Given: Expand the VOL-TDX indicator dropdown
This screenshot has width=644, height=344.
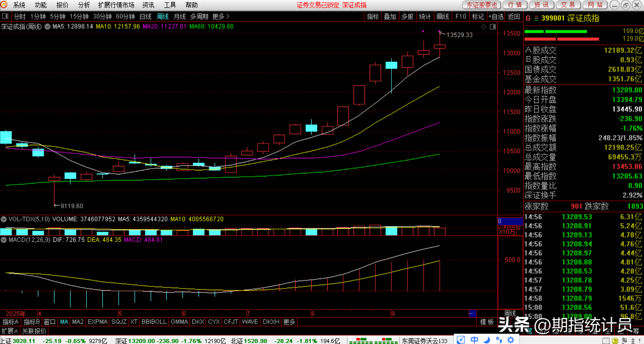Looking at the screenshot, I should point(4,219).
